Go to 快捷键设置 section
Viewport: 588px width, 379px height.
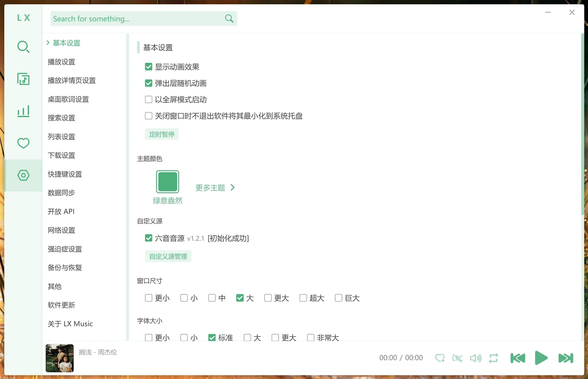pos(65,174)
